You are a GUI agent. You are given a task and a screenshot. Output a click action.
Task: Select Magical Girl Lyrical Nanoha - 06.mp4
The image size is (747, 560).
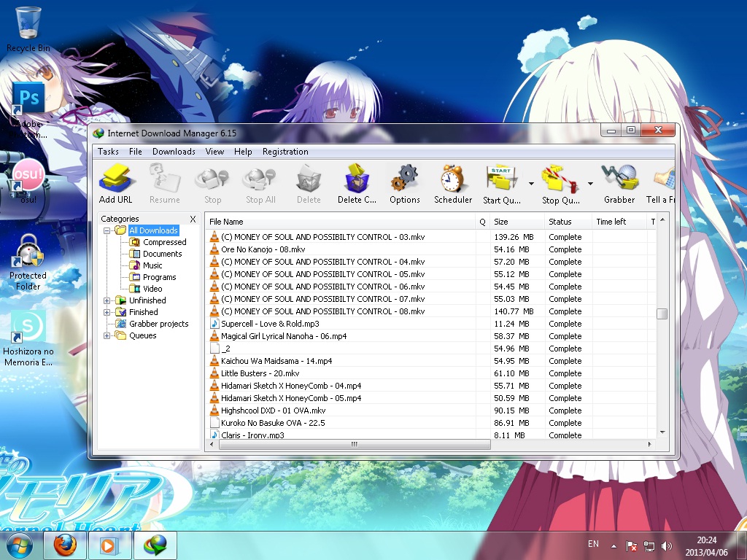(430, 336)
